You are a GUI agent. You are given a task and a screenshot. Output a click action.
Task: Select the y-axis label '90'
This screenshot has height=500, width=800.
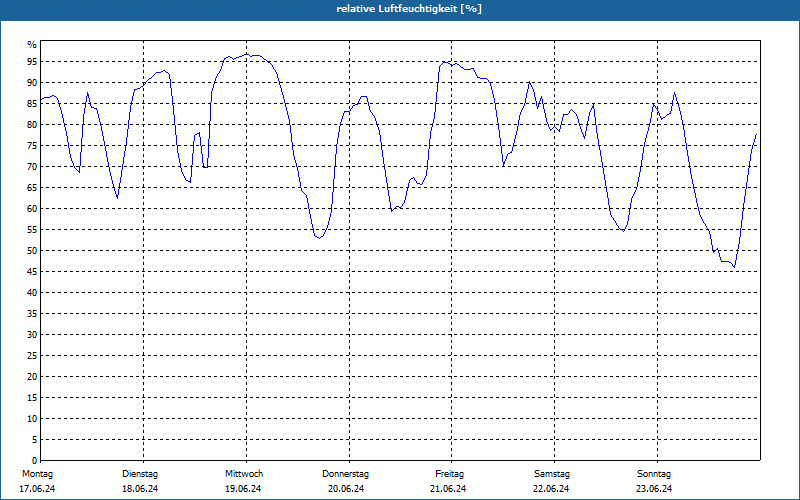[x=32, y=83]
